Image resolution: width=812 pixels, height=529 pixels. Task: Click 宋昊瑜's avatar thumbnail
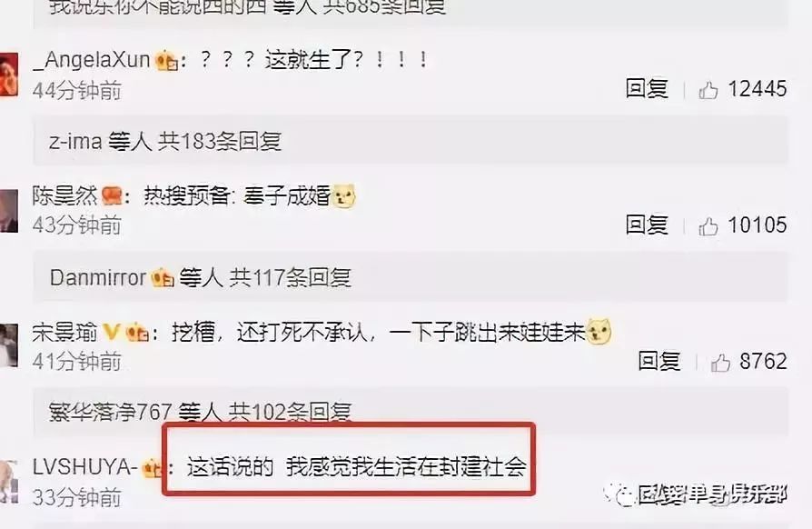(x=9, y=345)
